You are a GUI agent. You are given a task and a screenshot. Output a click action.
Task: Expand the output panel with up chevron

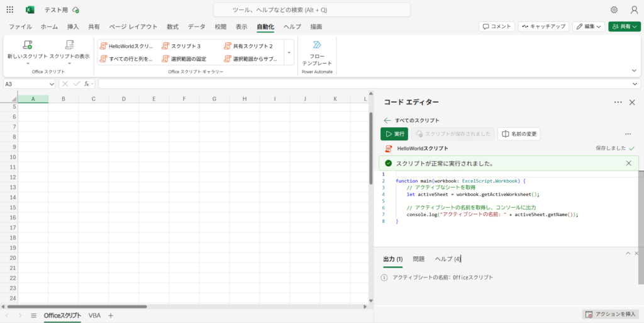[628, 253]
